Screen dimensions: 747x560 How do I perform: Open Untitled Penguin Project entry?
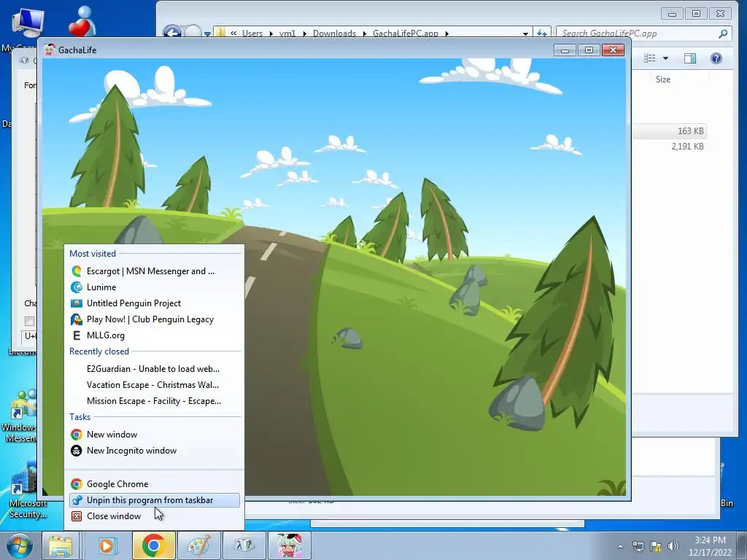point(155,303)
